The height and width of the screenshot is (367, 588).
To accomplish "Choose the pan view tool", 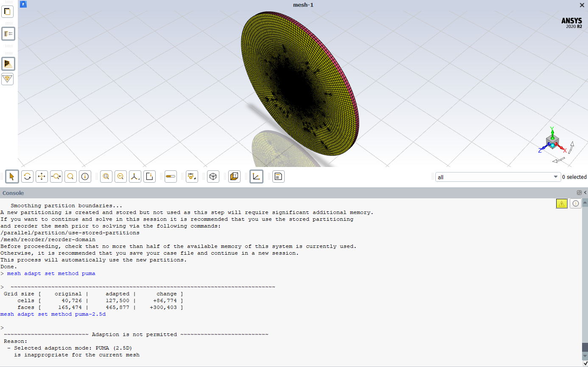I will (42, 177).
